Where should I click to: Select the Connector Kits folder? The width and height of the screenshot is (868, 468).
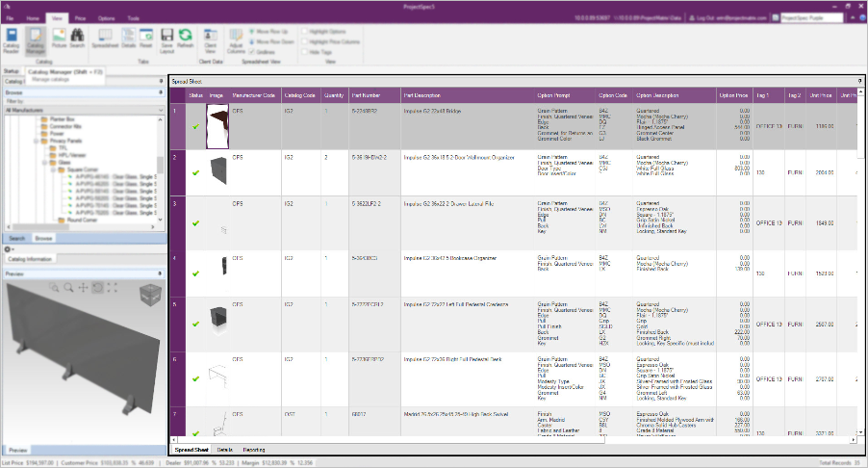coord(67,126)
